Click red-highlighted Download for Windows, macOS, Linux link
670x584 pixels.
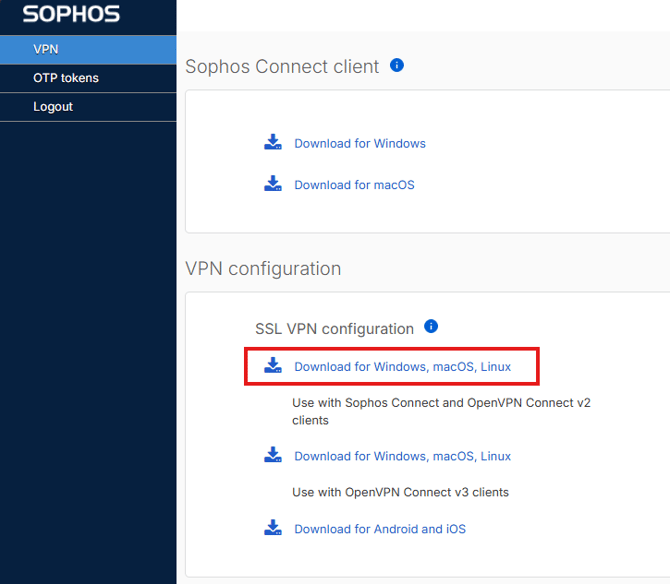click(x=402, y=367)
